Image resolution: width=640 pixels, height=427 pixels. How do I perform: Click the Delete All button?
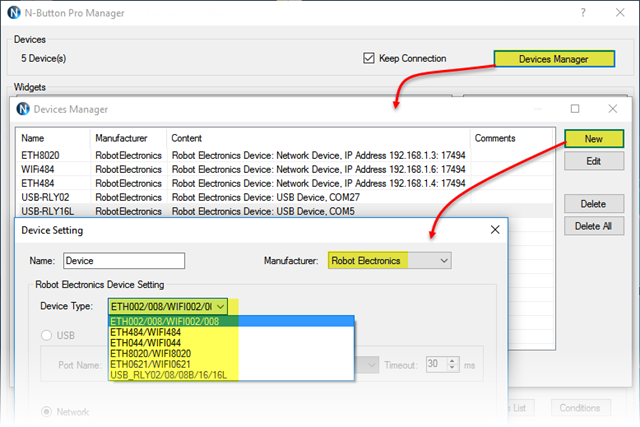pos(594,226)
